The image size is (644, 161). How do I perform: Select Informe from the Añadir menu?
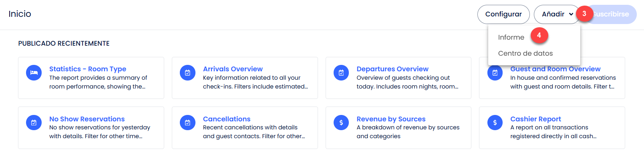click(x=511, y=37)
